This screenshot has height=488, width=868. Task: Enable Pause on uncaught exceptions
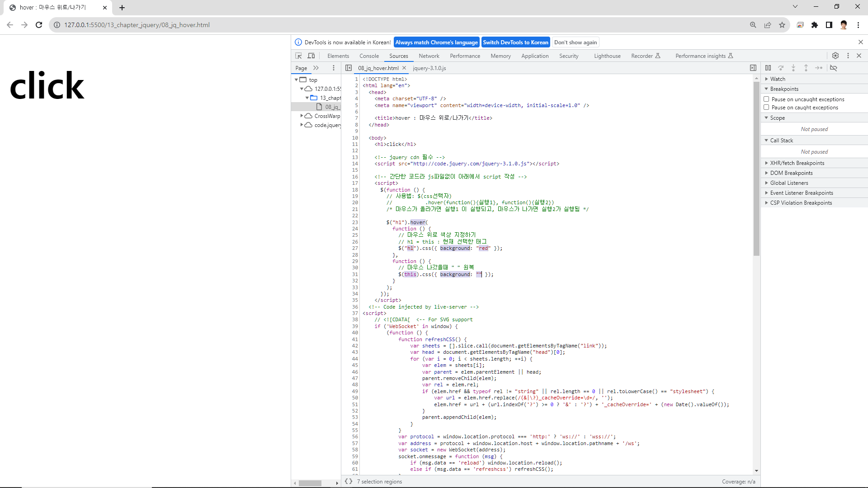click(766, 99)
